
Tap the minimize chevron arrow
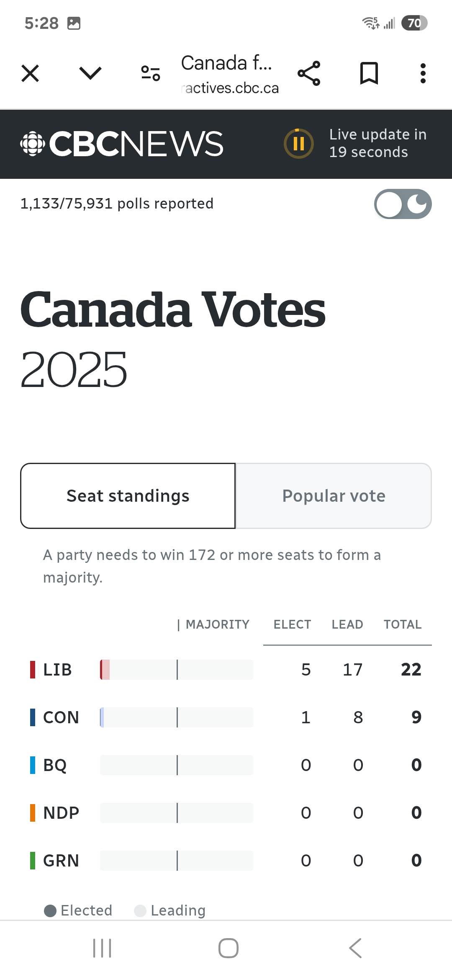pyautogui.click(x=90, y=74)
